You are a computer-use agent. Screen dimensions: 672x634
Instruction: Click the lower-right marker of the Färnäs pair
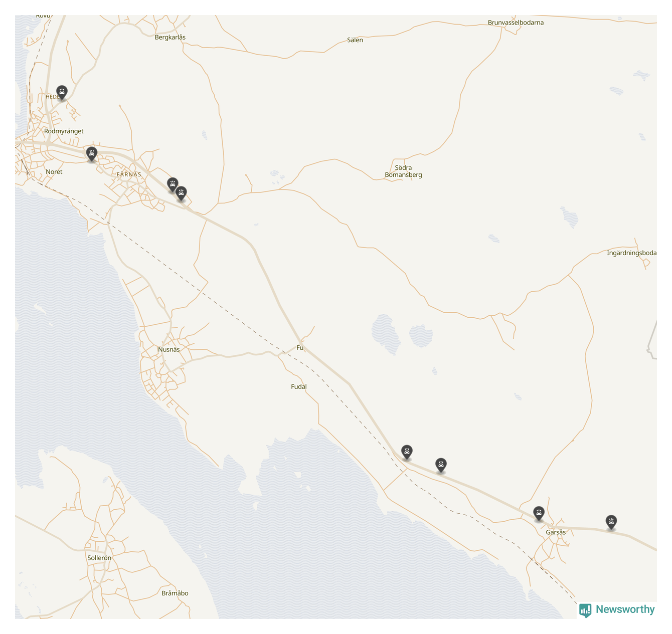[x=182, y=192]
